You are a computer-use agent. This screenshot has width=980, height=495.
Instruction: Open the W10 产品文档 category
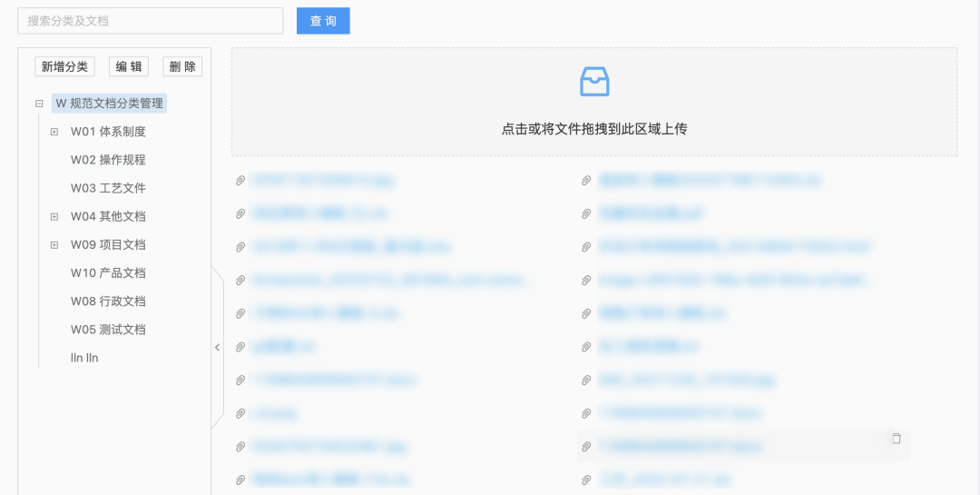[x=108, y=273]
